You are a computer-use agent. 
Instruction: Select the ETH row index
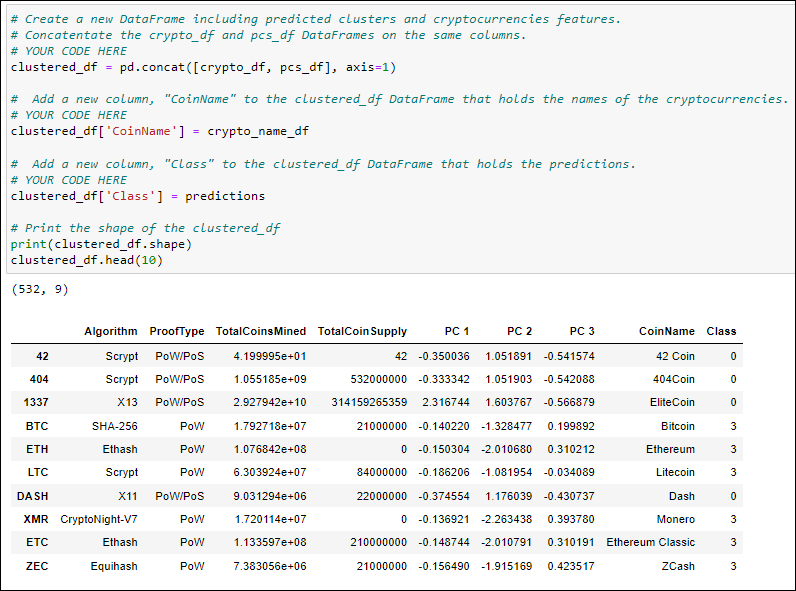point(38,449)
